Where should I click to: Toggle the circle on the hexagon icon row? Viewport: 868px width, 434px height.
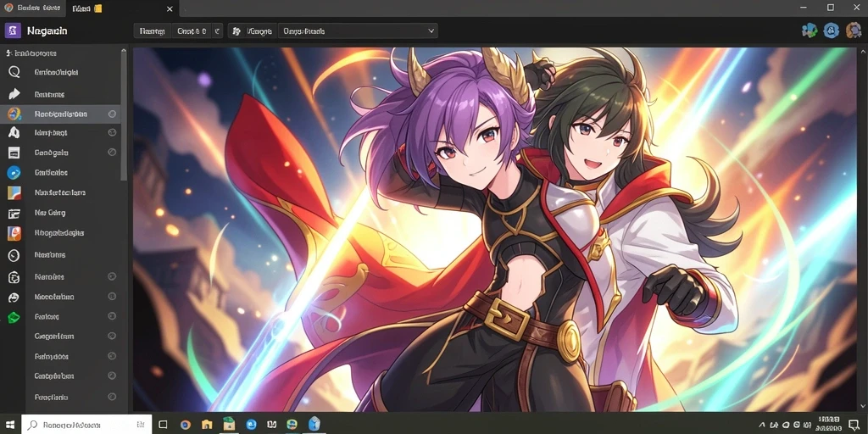[112, 276]
